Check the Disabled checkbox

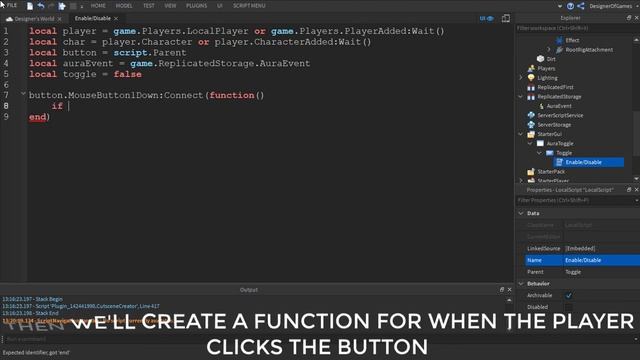[x=569, y=307]
